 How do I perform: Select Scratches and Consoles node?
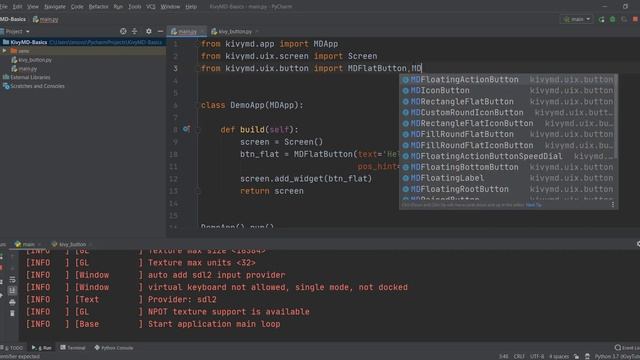click(34, 86)
